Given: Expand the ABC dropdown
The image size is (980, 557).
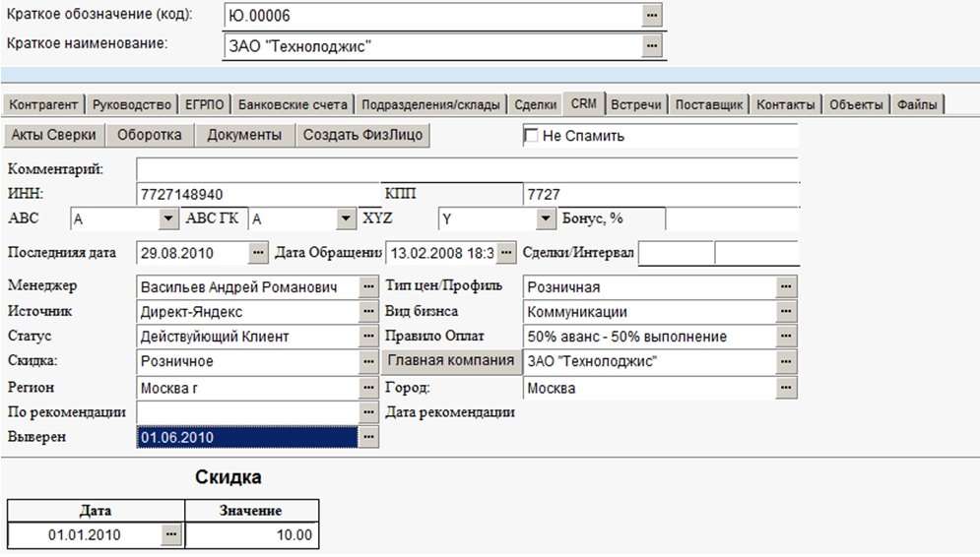Looking at the screenshot, I should pos(167,218).
